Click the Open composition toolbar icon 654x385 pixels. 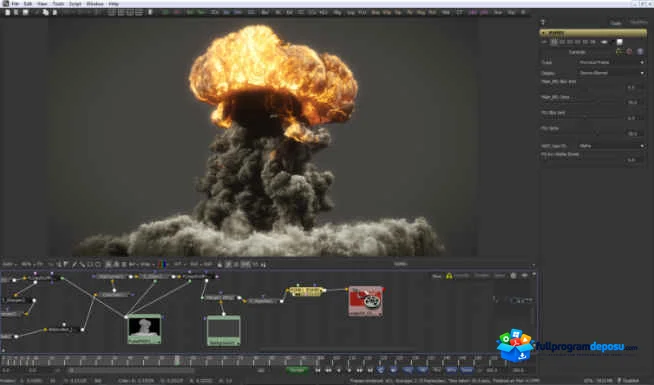[x=16, y=13]
